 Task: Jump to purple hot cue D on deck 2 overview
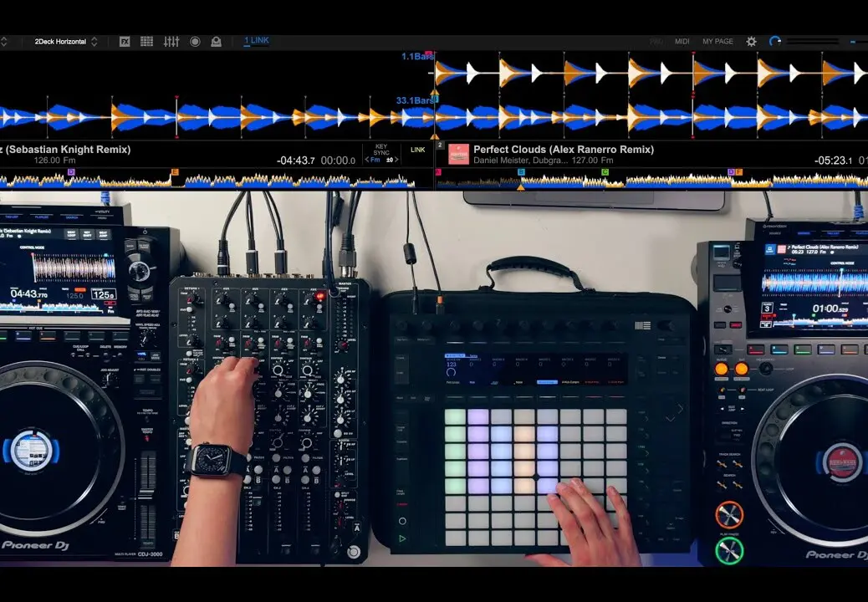(x=731, y=172)
